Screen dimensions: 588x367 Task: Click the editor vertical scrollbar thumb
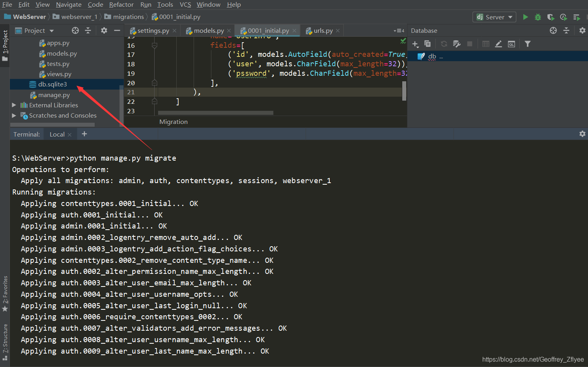[x=404, y=91]
